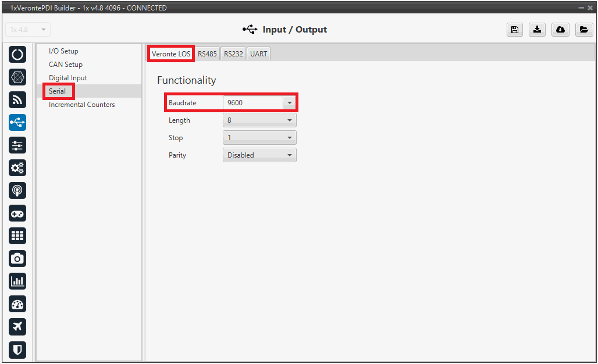This screenshot has width=598, height=364.
Task: Click the download-to-drive arrow icon
Action: [x=538, y=30]
